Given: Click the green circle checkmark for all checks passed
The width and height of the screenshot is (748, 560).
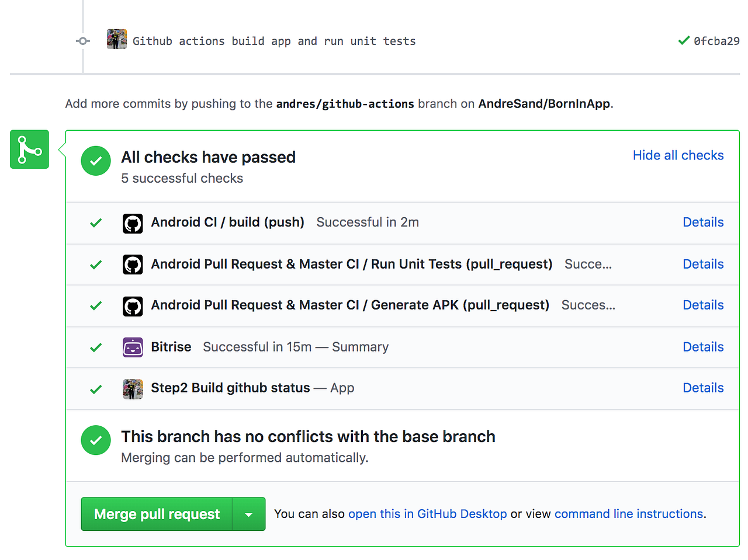Looking at the screenshot, I should click(96, 161).
